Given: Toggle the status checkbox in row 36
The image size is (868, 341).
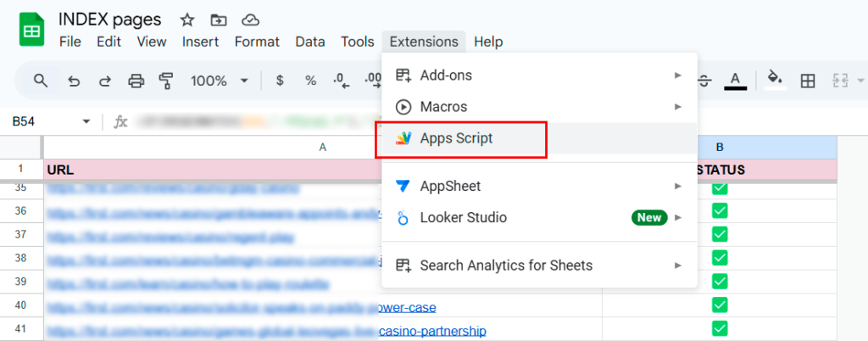Looking at the screenshot, I should click(x=720, y=211).
